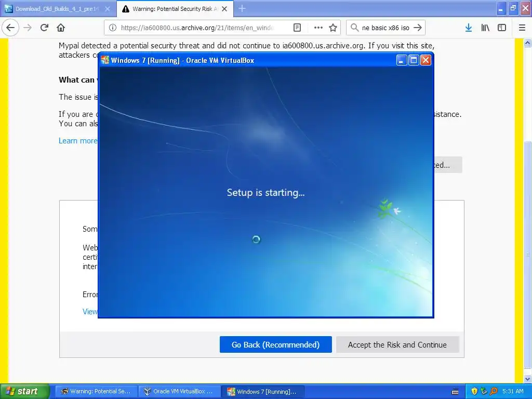
Task: Close the Warning: Potential Security Risk tab
Action: coord(224,9)
